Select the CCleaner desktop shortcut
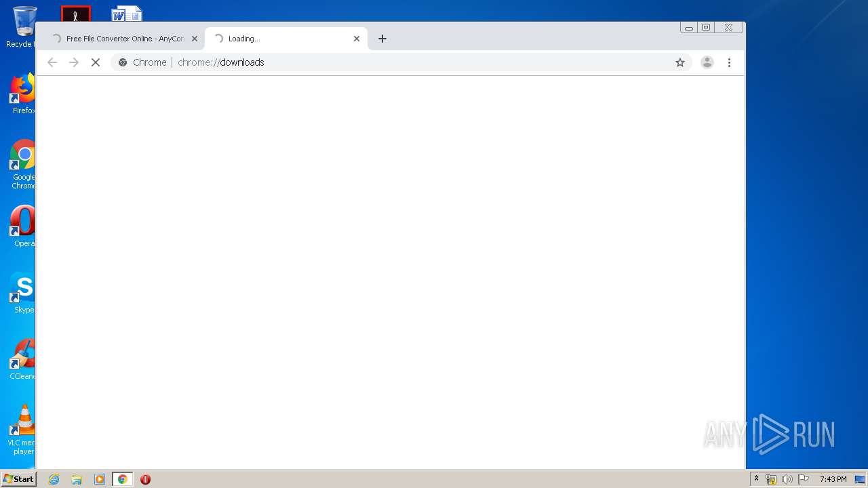Viewport: 868px width, 488px height. 22,359
